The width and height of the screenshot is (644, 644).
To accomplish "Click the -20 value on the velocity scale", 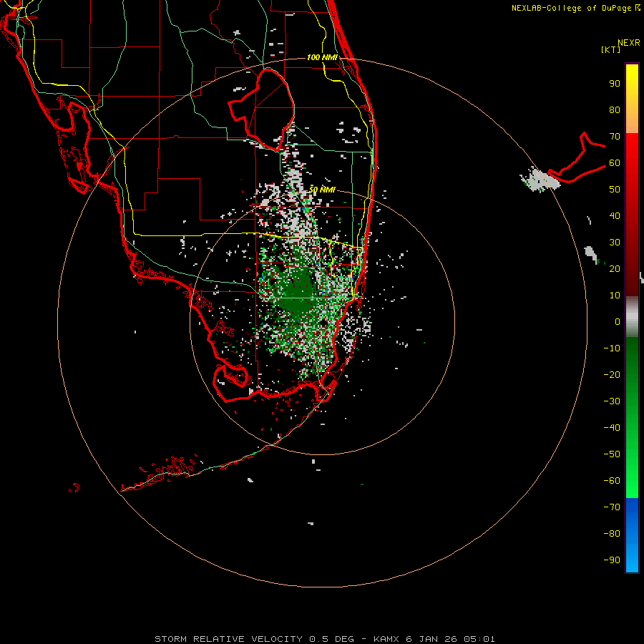I will click(x=612, y=374).
